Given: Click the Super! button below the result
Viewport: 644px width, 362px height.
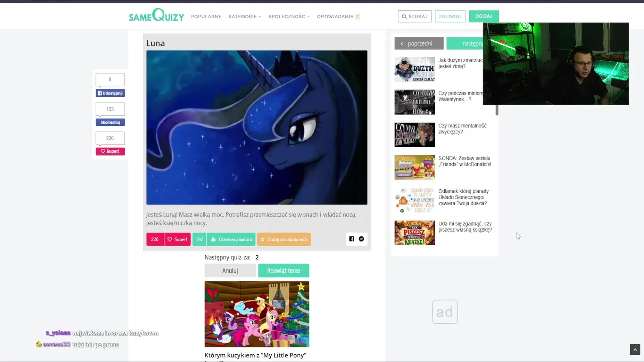Looking at the screenshot, I should coord(177,239).
